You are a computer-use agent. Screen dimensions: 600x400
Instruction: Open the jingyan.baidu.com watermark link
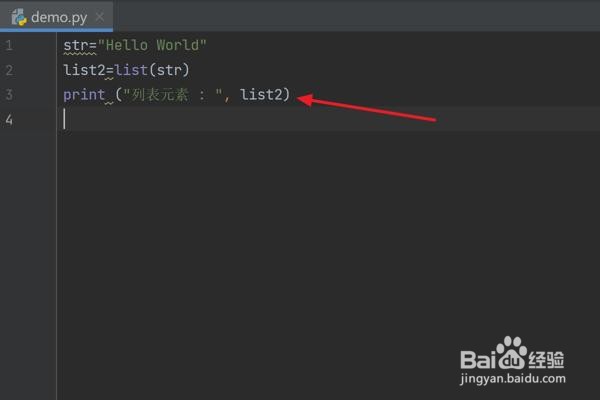513,379
